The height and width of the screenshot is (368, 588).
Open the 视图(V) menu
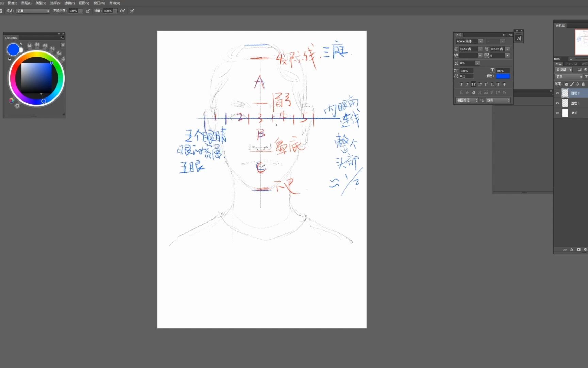(84, 3)
